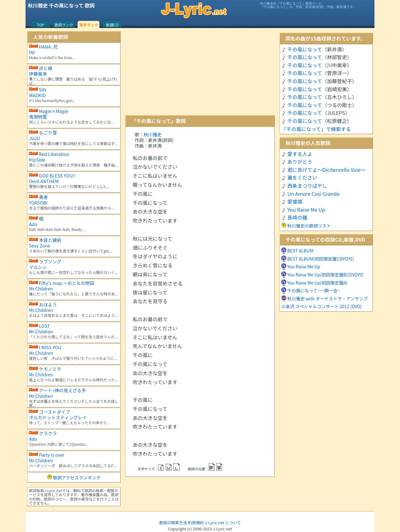
Task: Open the 新譜CD tab
Action: 112,25
